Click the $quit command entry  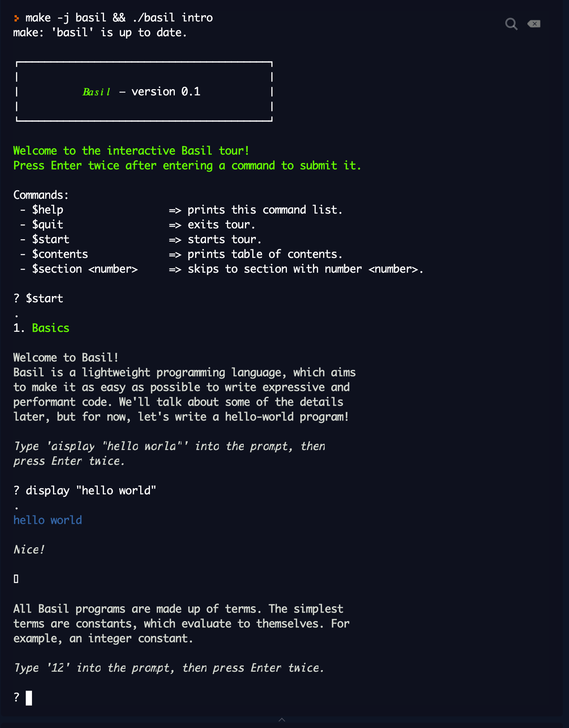pyautogui.click(x=48, y=225)
